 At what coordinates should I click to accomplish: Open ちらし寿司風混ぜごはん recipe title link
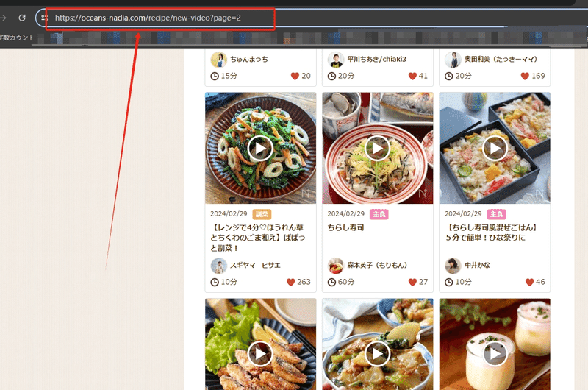tap(492, 233)
